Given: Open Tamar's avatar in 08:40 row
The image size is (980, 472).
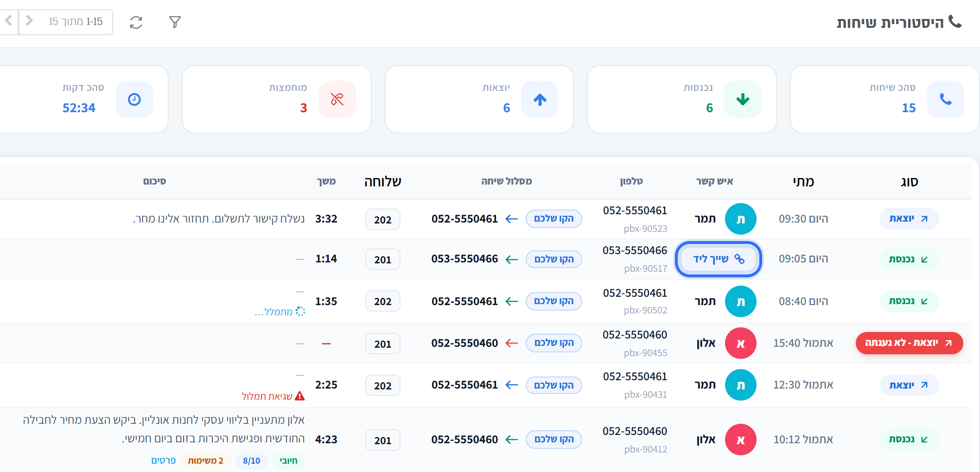Looking at the screenshot, I should [740, 301].
